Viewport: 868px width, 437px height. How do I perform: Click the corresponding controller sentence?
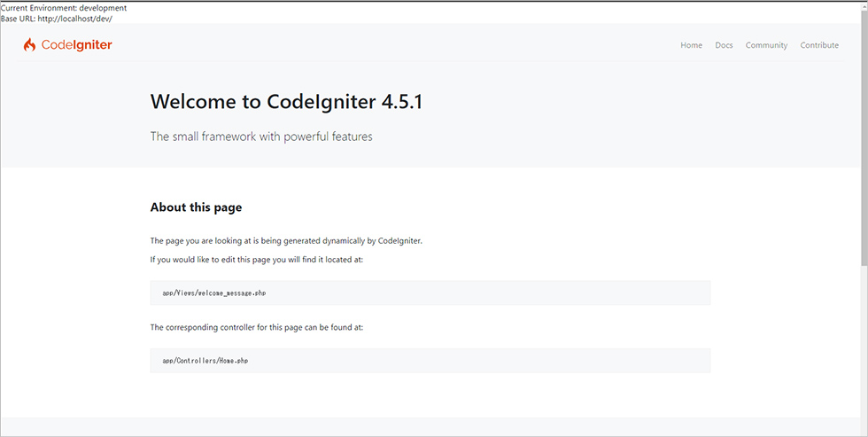[256, 327]
